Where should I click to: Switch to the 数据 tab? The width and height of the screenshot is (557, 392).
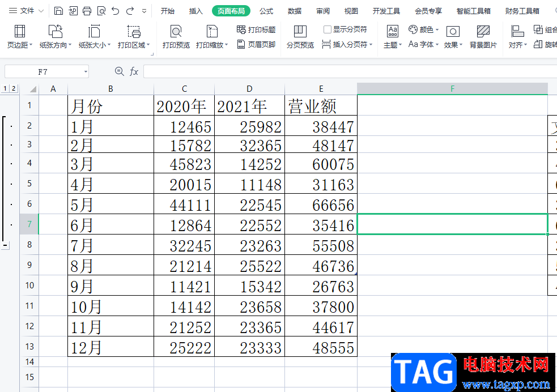pos(295,11)
